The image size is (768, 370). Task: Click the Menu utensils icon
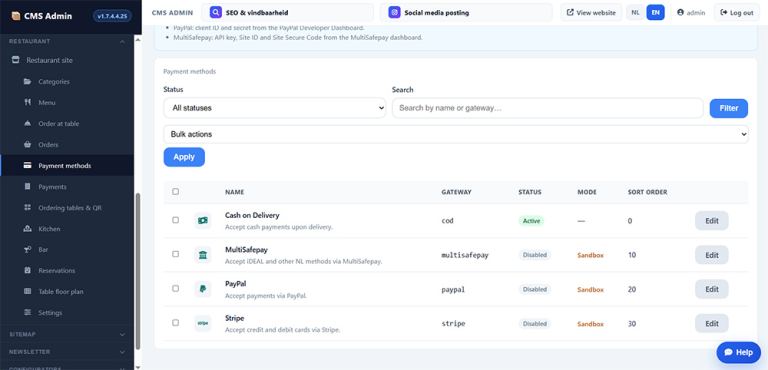click(x=27, y=102)
